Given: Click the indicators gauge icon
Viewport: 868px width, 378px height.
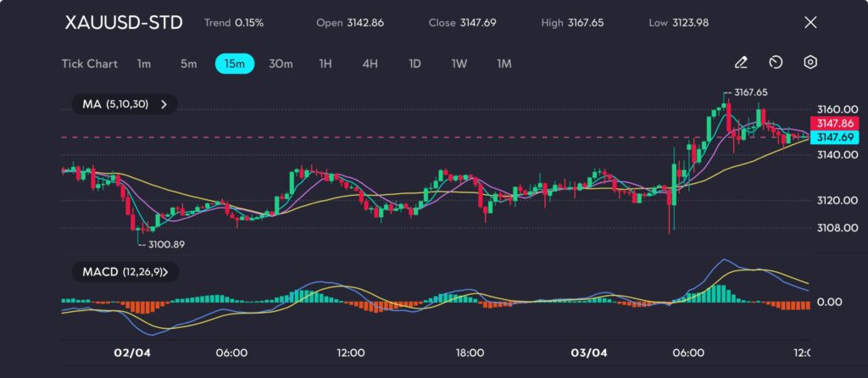Looking at the screenshot, I should [776, 63].
